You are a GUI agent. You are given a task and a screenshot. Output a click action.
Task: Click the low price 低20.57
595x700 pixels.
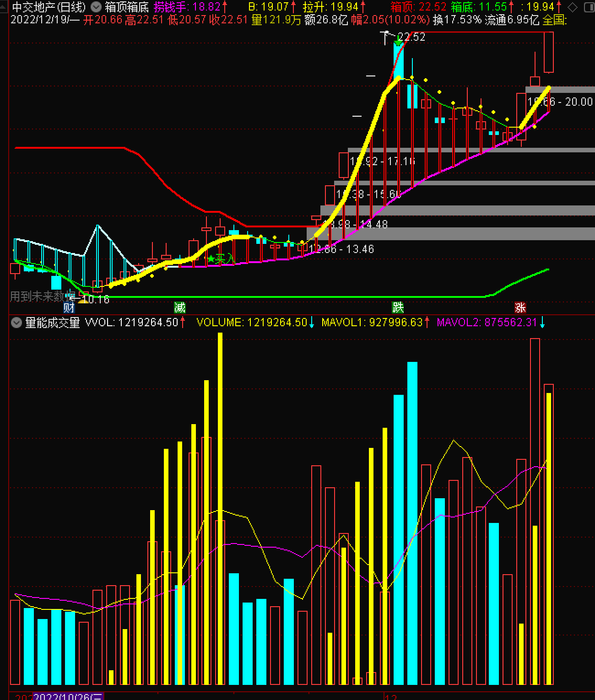click(187, 20)
